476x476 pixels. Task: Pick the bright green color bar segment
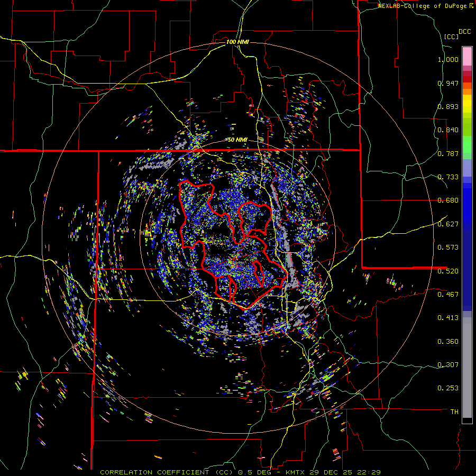[467, 144]
